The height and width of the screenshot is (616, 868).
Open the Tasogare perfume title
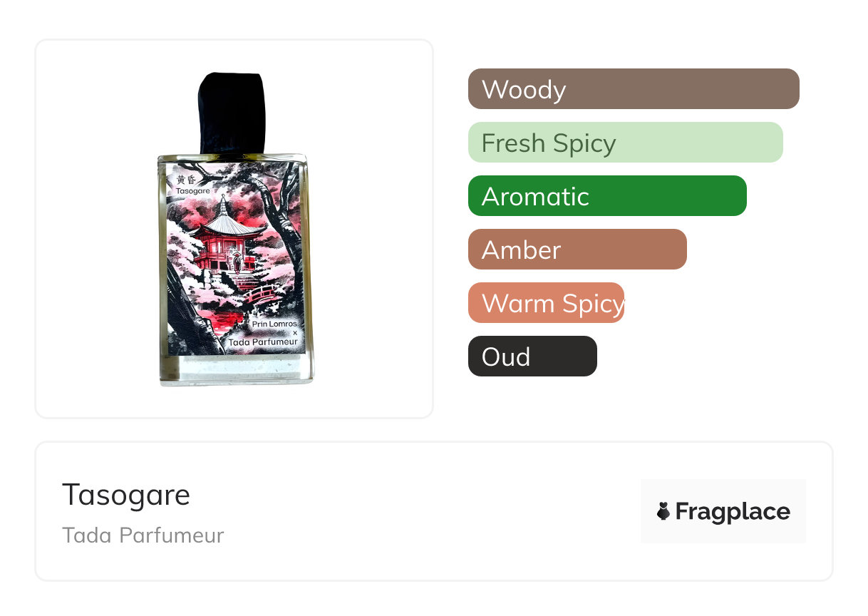click(126, 494)
